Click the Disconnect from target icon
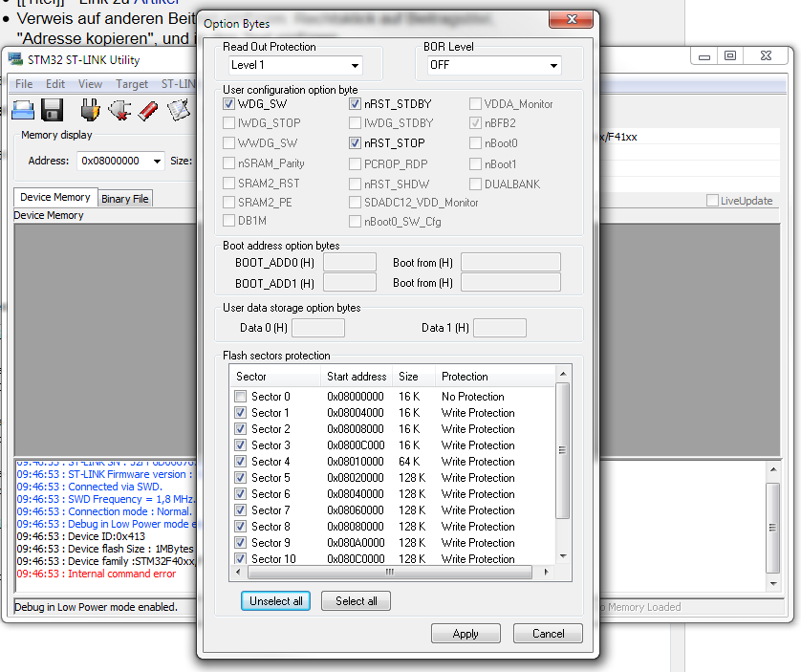The image size is (801, 672). tap(119, 110)
